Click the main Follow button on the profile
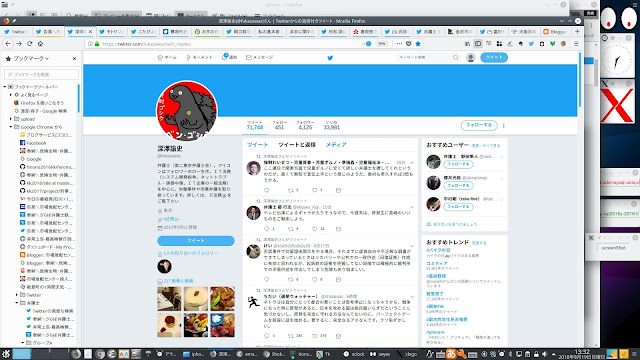Image resolution: width=640 pixels, height=360 pixels. coord(479,125)
